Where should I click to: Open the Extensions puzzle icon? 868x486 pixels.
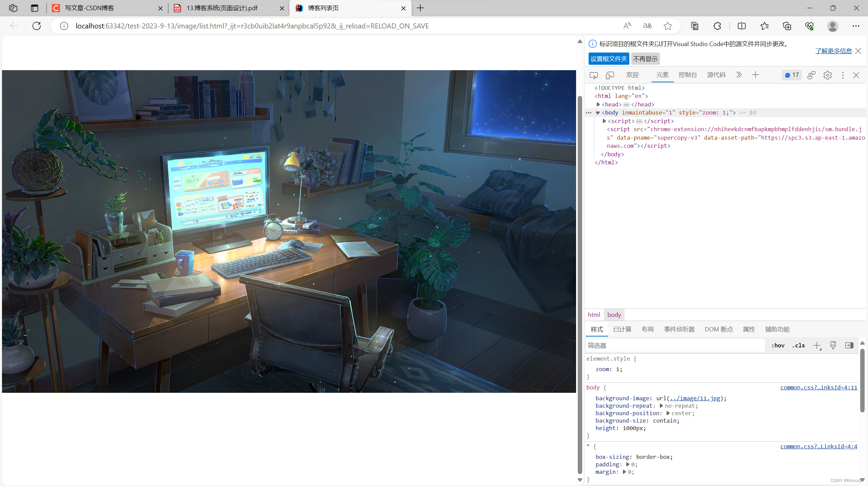[x=717, y=26]
